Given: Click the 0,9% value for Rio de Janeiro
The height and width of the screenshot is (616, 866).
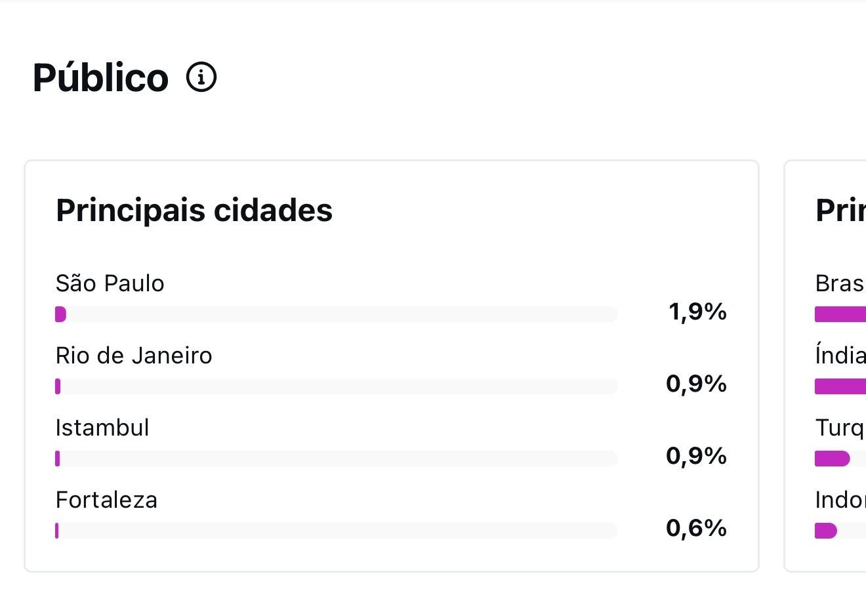Looking at the screenshot, I should coord(695,384).
